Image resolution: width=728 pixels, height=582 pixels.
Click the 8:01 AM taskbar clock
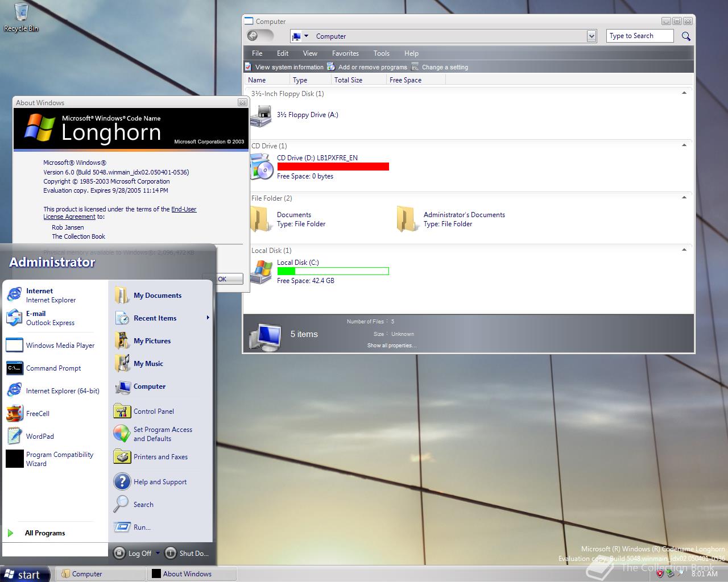pyautogui.click(x=704, y=574)
